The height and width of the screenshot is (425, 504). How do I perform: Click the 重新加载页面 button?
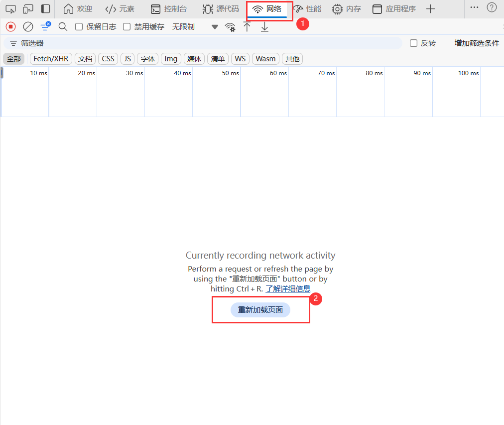(260, 310)
